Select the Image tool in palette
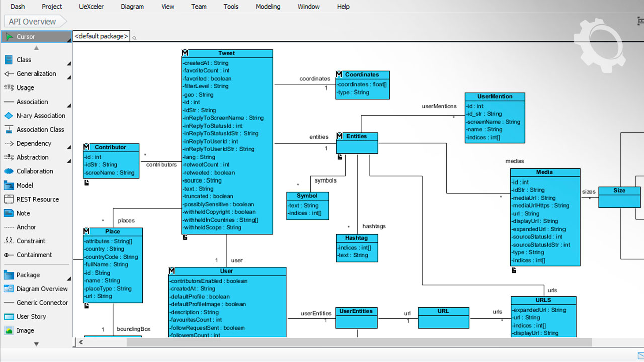Image resolution: width=644 pixels, height=362 pixels. click(x=25, y=331)
